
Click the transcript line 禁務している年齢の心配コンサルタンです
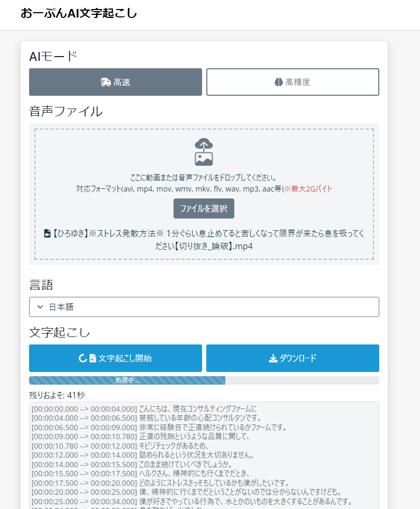(147, 418)
